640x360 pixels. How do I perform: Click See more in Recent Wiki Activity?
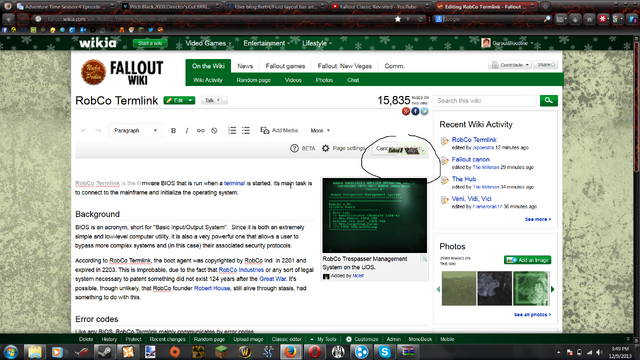(538, 220)
